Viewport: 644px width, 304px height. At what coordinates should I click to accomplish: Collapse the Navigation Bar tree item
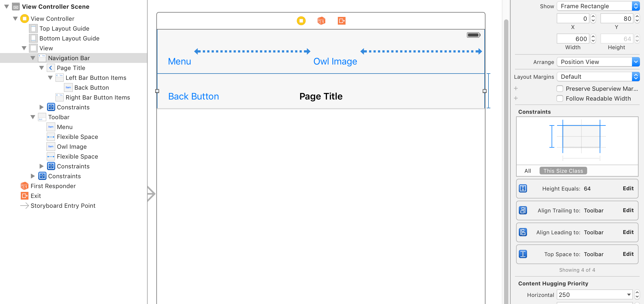point(33,58)
